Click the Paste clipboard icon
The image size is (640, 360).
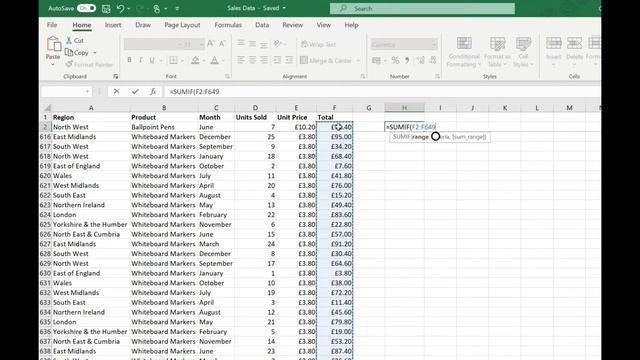point(53,44)
